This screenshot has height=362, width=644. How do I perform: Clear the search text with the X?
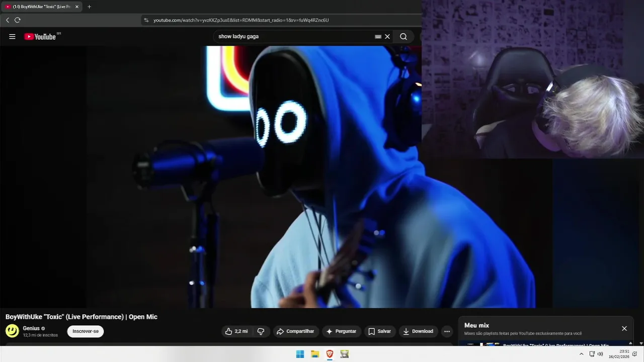click(387, 36)
